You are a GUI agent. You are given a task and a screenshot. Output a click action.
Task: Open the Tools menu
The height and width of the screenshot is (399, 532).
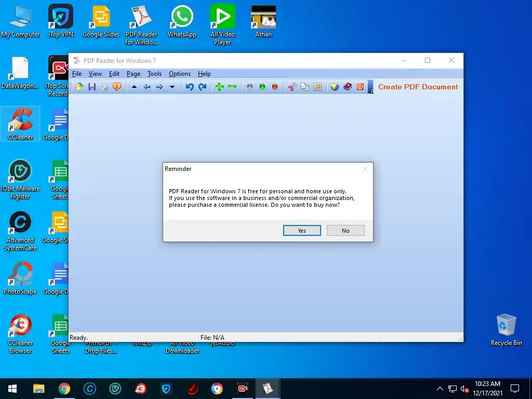154,74
